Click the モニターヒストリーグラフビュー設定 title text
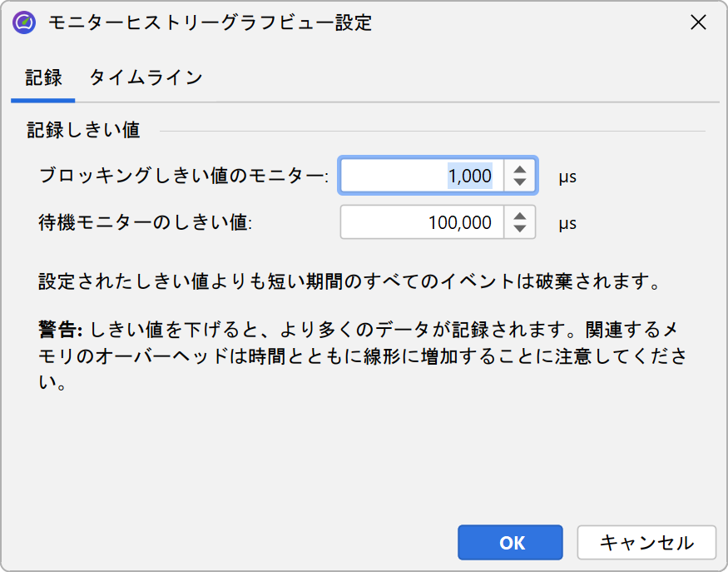 coord(210,22)
